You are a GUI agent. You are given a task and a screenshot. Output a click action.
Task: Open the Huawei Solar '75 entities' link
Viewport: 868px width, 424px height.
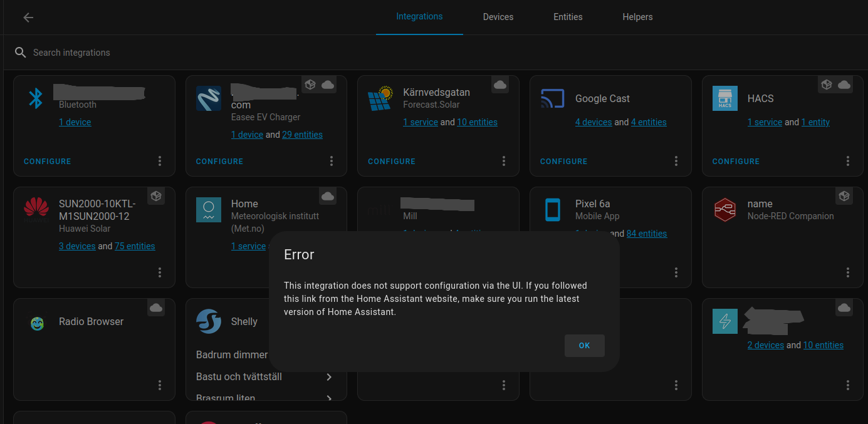point(135,246)
